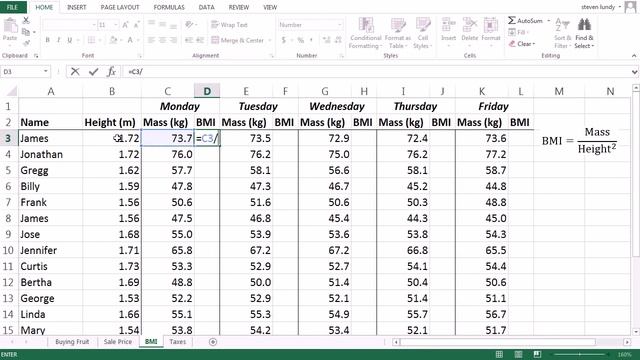Click cell B3 containing 1.72
Image resolution: width=640 pixels, height=360 pixels.
[112, 138]
